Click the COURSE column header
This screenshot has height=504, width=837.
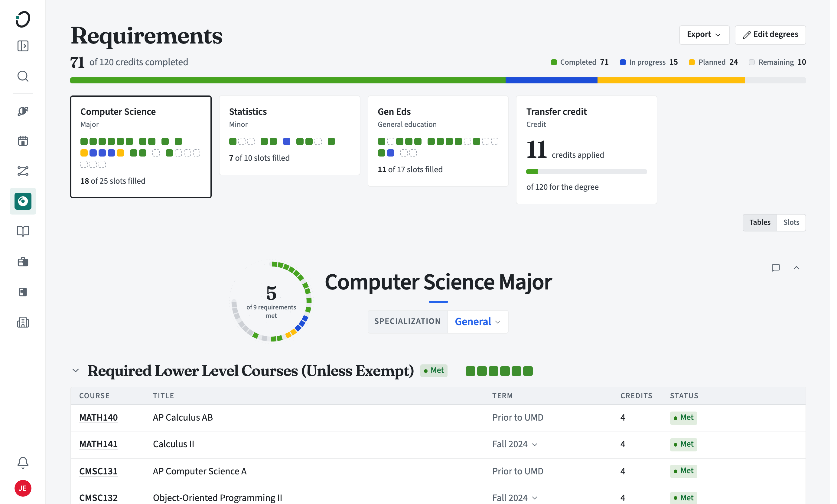pyautogui.click(x=94, y=396)
